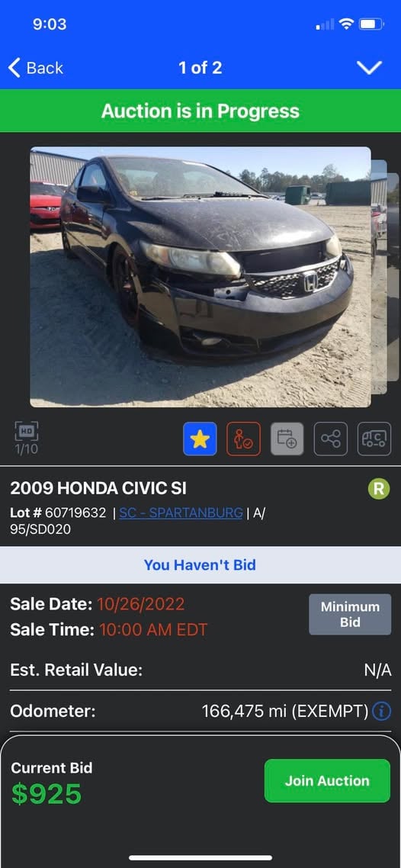Viewport: 401px width, 868px height.
Task: Tap the Auction is in Progress banner
Action: click(x=200, y=111)
